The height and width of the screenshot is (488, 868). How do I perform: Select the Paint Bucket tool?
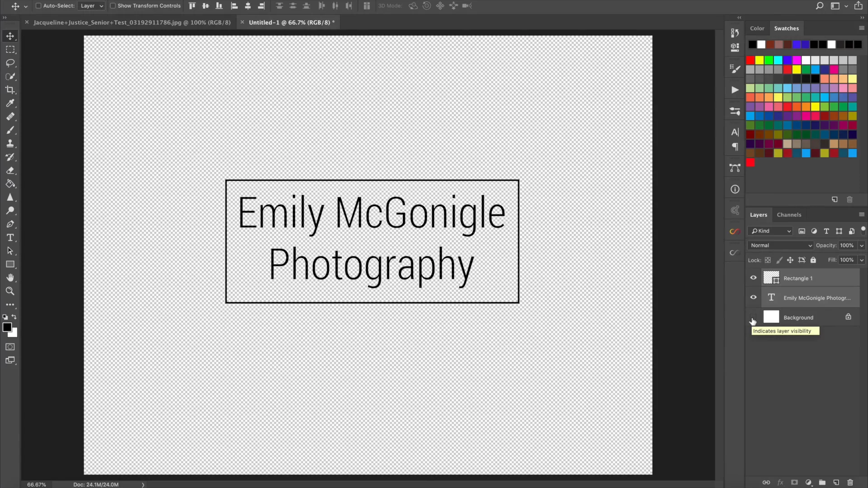tap(10, 184)
